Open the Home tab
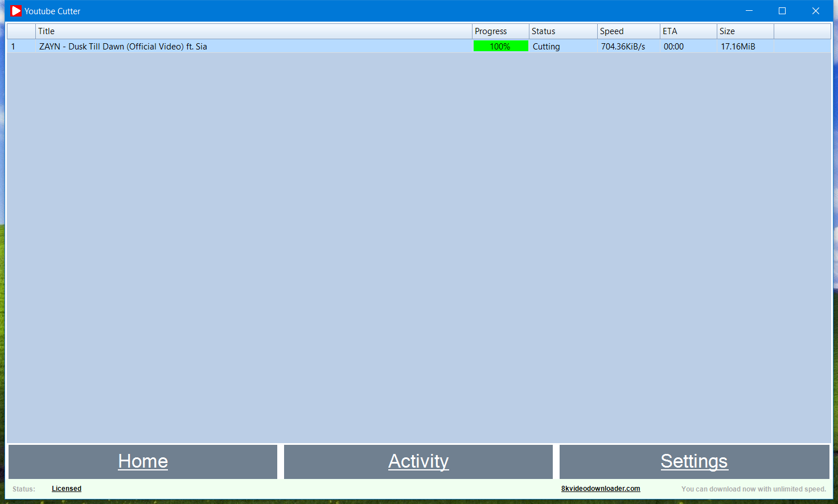The image size is (838, 504). [143, 461]
